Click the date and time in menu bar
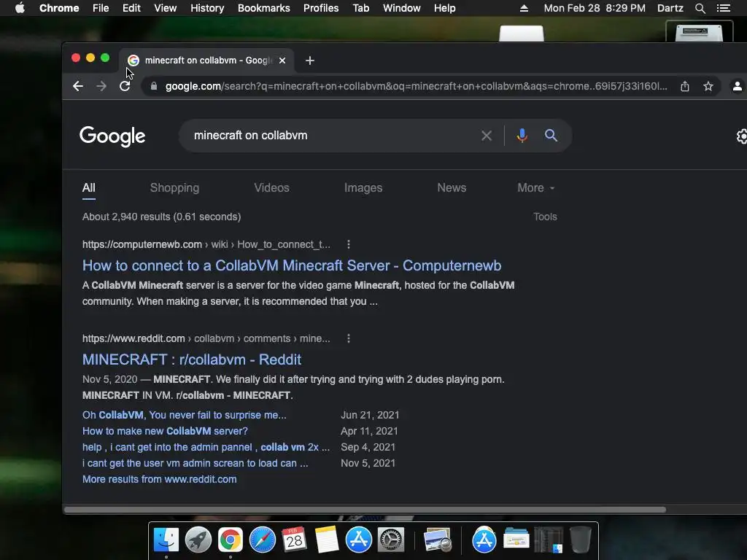 pyautogui.click(x=595, y=8)
